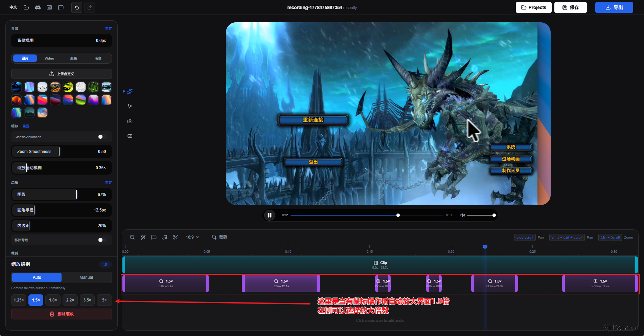This screenshot has height=336, width=644.
Task: Pick the green matrix-style background thumbnail
Action: (x=94, y=87)
